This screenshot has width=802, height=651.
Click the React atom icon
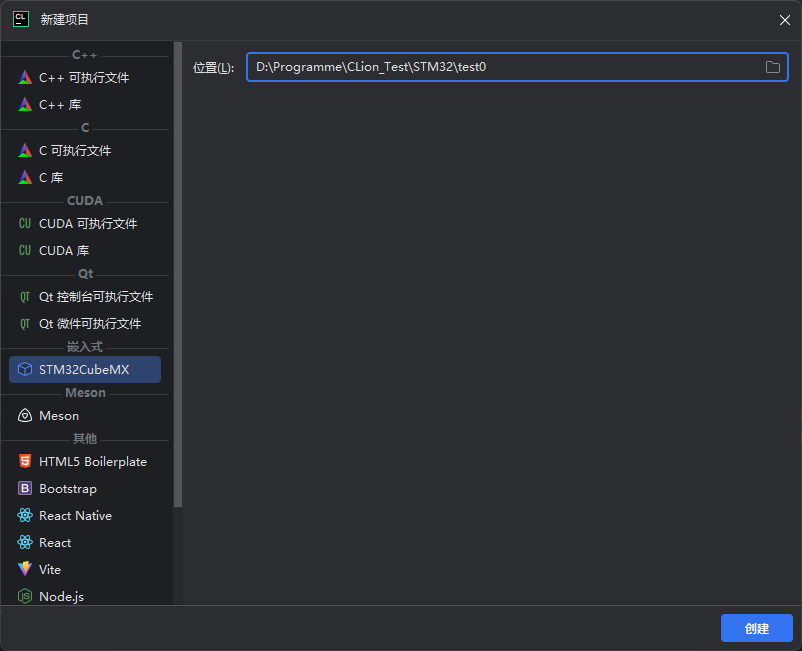(x=25, y=542)
